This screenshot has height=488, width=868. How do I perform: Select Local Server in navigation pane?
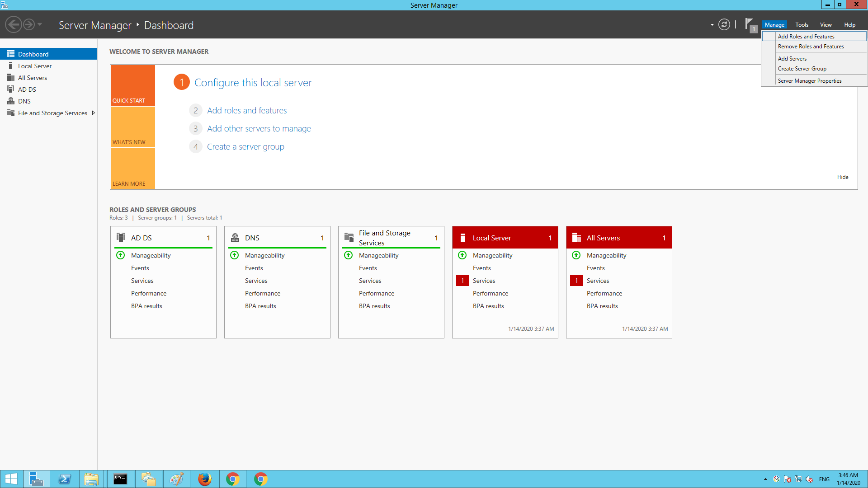pos(35,66)
